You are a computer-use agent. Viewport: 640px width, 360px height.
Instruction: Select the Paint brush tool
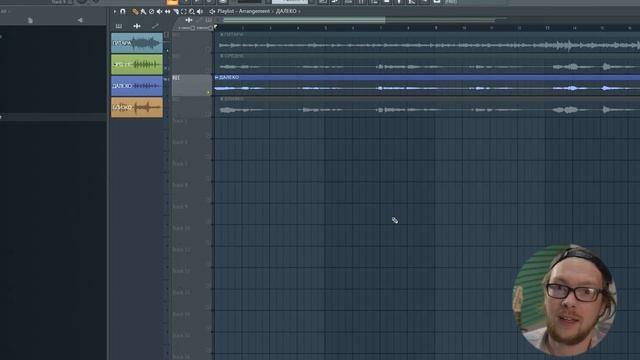pos(143,11)
